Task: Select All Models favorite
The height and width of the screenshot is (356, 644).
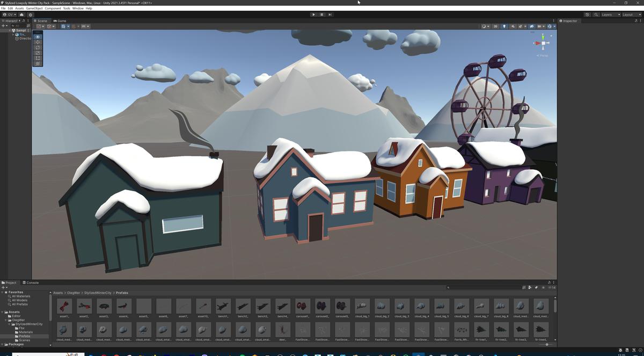Action: click(19, 300)
